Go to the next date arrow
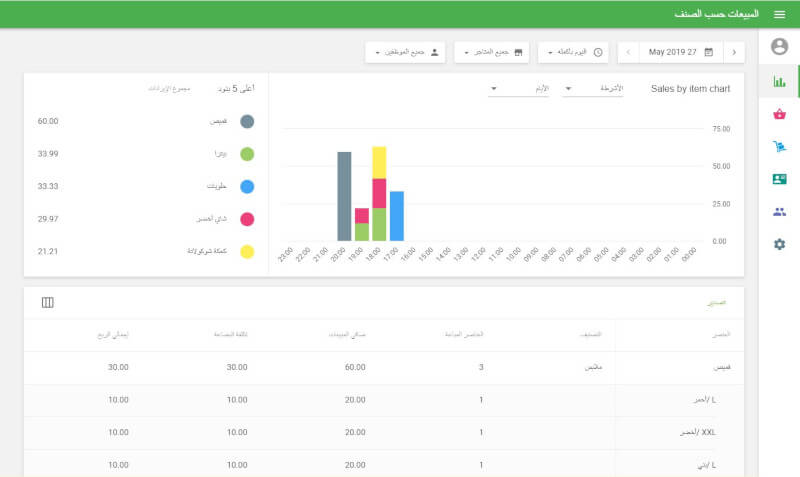This screenshot has width=800, height=477. click(628, 52)
